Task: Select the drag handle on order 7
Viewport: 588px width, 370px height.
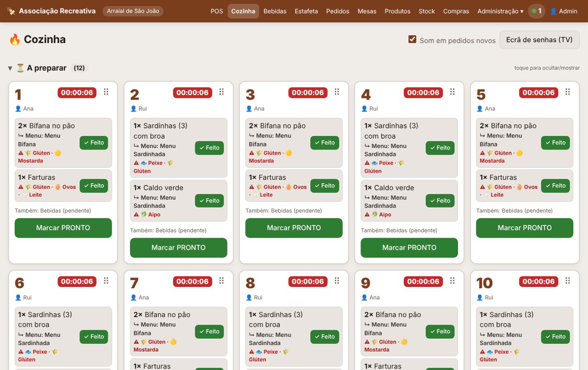Action: coord(221,281)
